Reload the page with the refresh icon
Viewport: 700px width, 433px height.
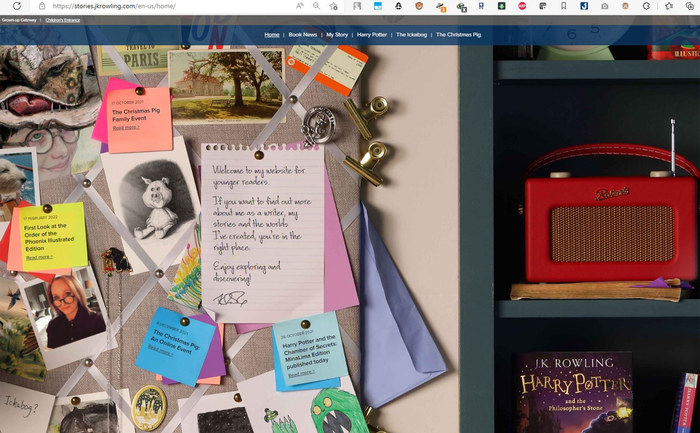tap(17, 6)
